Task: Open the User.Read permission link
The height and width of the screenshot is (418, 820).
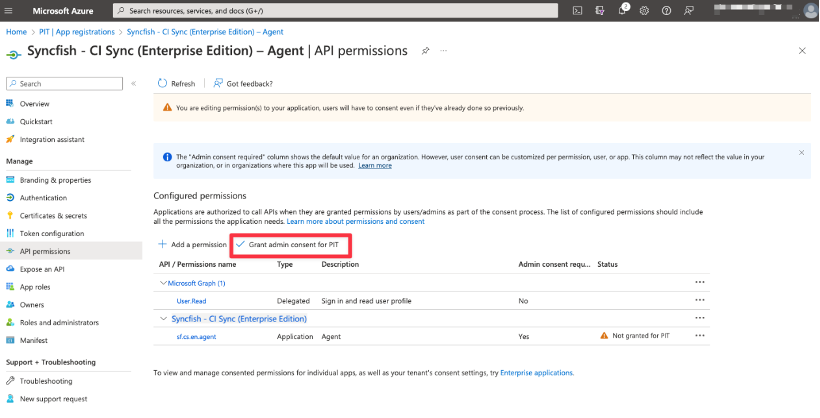Action: (191, 301)
